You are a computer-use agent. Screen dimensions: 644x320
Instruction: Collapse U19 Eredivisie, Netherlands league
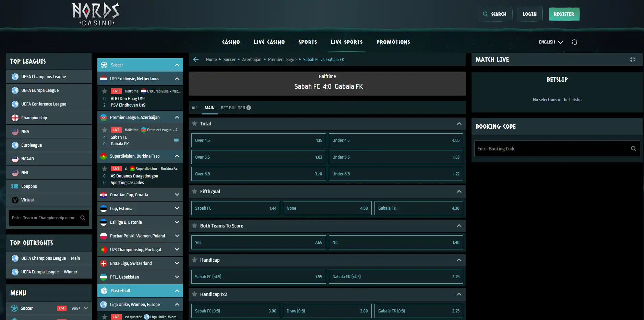pos(177,78)
